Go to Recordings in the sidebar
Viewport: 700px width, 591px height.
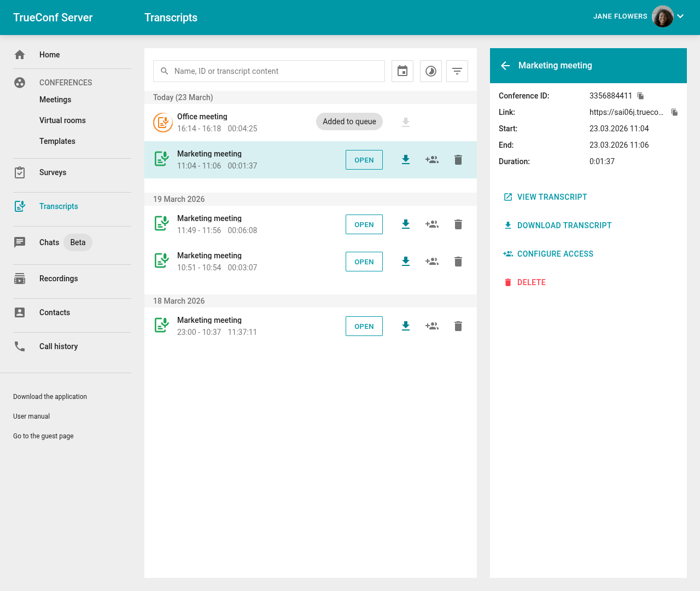point(59,279)
